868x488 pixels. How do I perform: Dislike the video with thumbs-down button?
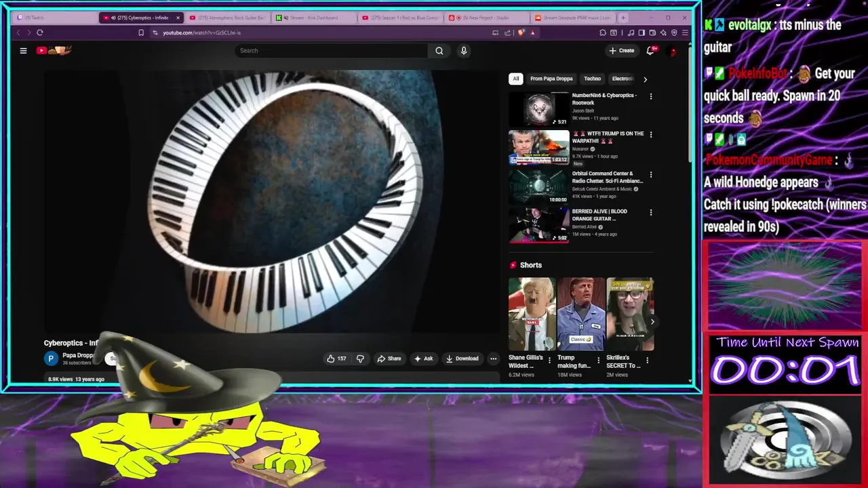[360, 359]
